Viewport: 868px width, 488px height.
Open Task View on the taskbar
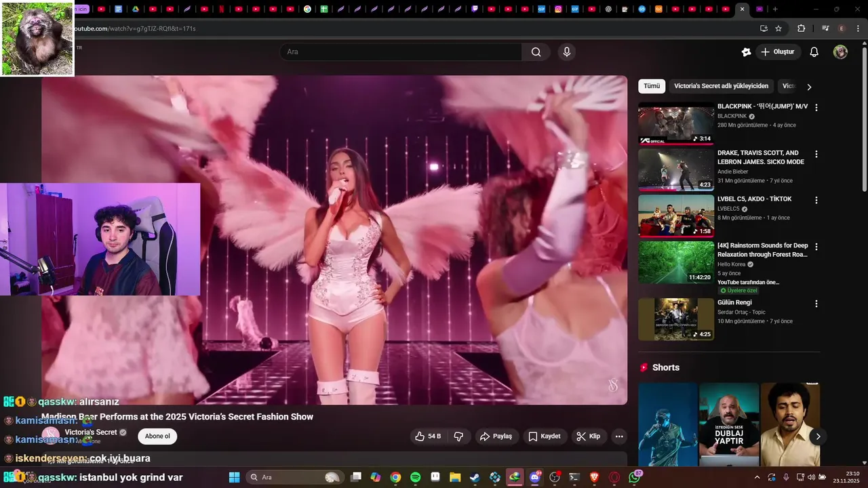pyautogui.click(x=356, y=477)
